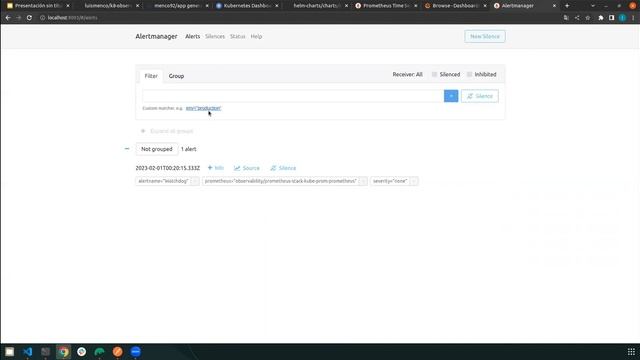The width and height of the screenshot is (640, 360).
Task: Click the browser profile avatar icon
Action: pyautogui.click(x=622, y=18)
